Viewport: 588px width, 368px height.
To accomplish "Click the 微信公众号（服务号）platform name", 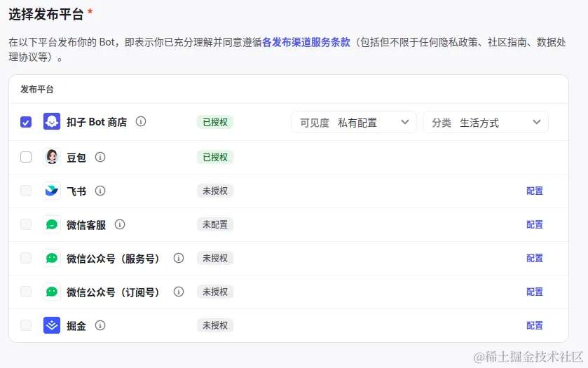I will coord(114,259).
